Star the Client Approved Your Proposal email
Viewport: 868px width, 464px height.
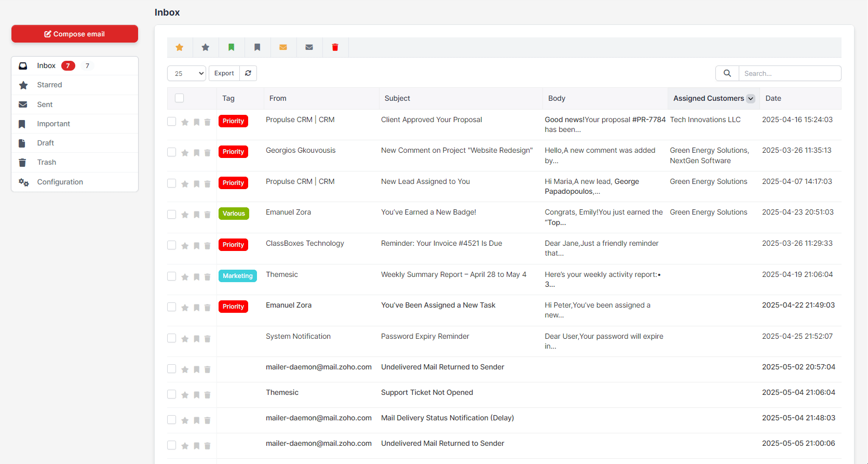click(185, 122)
